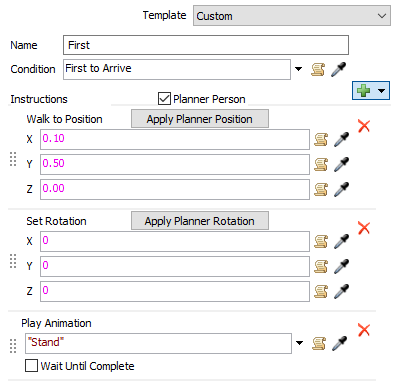Use eyedropper for Play Animation field

(x=340, y=343)
